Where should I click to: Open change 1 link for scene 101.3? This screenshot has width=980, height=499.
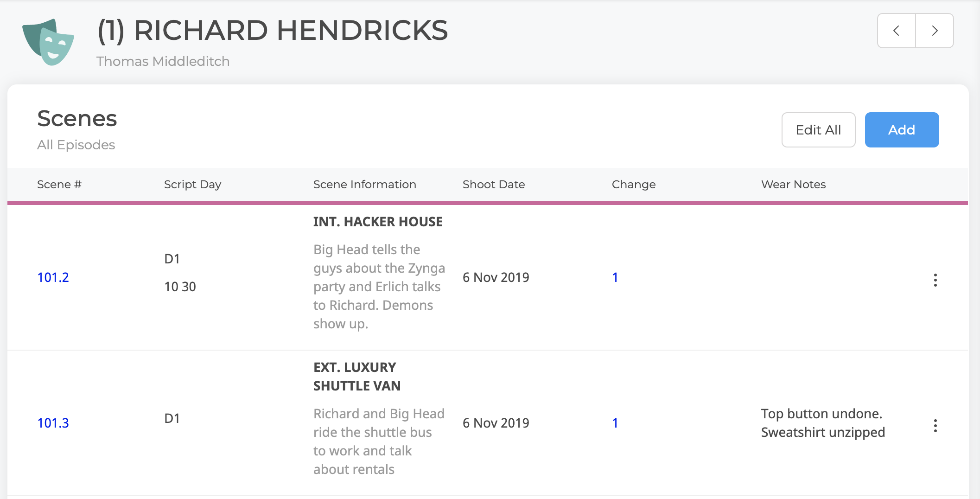(615, 423)
